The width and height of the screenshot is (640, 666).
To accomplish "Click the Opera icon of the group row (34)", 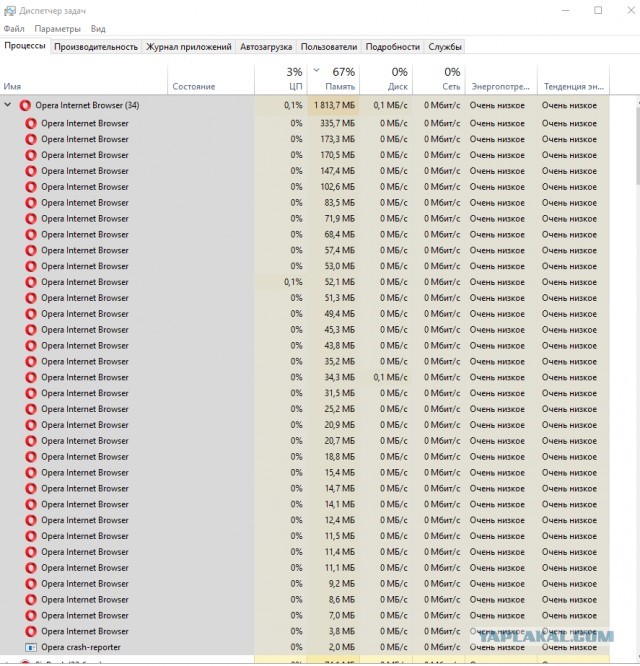I will pyautogui.click(x=25, y=105).
